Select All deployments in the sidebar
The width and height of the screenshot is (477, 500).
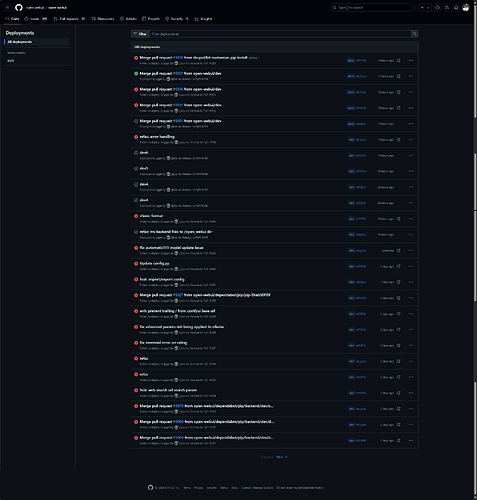tap(37, 42)
